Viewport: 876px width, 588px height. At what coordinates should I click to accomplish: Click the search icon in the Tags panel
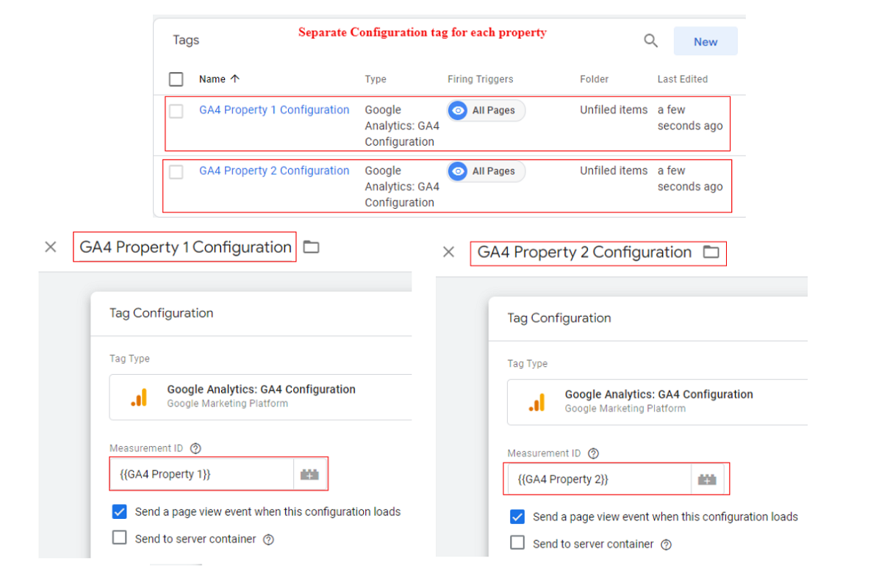point(650,40)
